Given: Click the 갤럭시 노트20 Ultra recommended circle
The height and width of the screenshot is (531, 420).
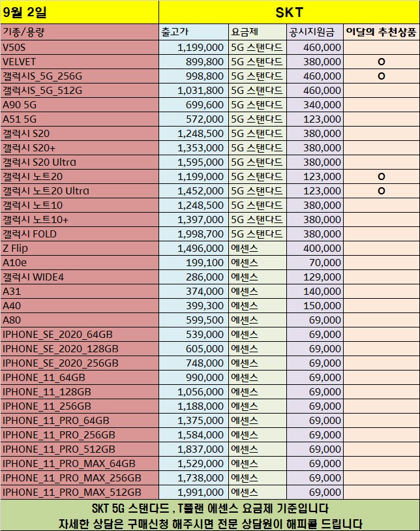Looking at the screenshot, I should pos(382,191).
